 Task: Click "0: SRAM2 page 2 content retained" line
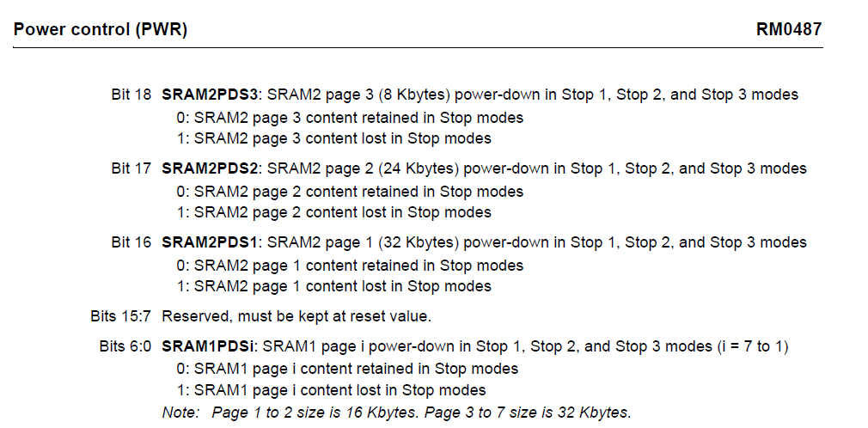click(350, 192)
